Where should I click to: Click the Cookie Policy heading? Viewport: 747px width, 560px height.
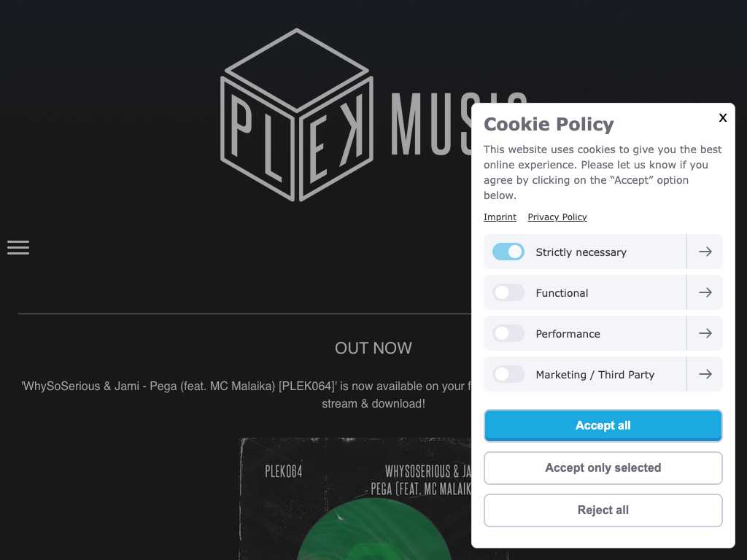point(549,124)
